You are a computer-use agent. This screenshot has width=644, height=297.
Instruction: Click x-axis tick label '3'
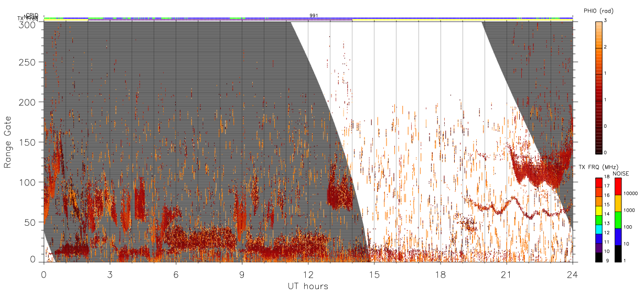pos(110,273)
